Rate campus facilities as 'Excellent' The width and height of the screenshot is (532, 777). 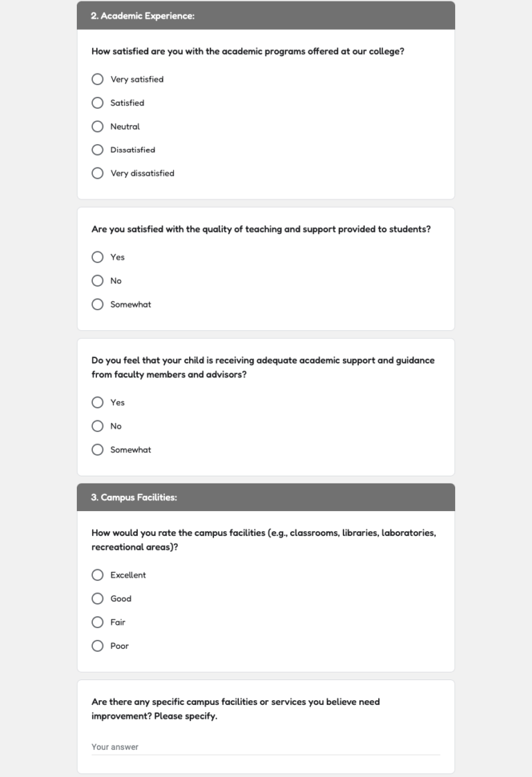(98, 575)
